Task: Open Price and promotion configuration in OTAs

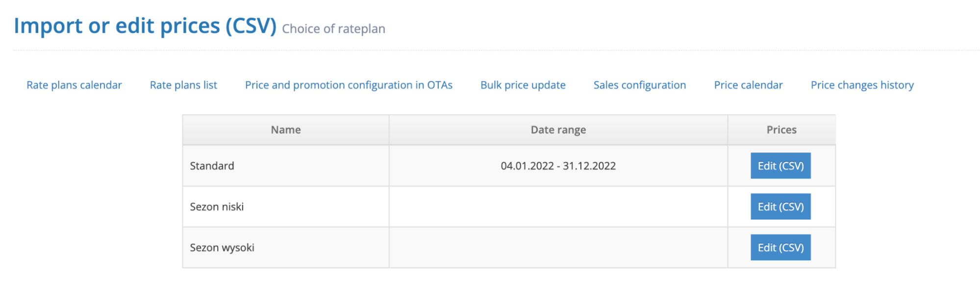Action: (x=349, y=85)
